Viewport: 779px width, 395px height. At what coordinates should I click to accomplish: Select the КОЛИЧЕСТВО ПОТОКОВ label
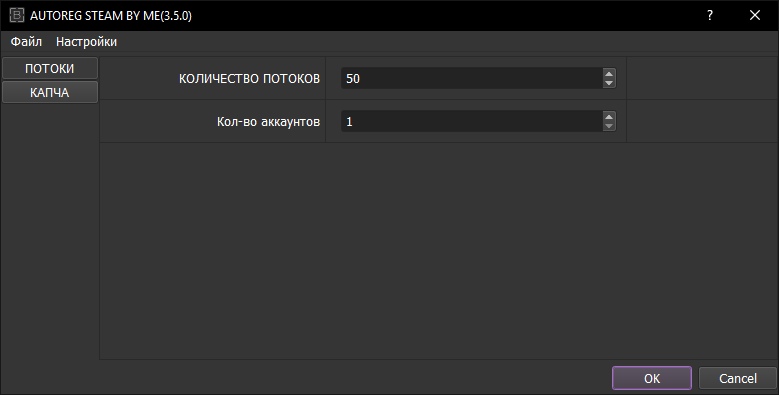pyautogui.click(x=249, y=79)
